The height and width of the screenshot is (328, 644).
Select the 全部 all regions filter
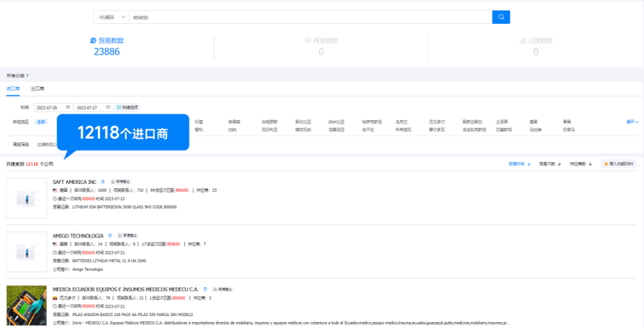pos(41,122)
